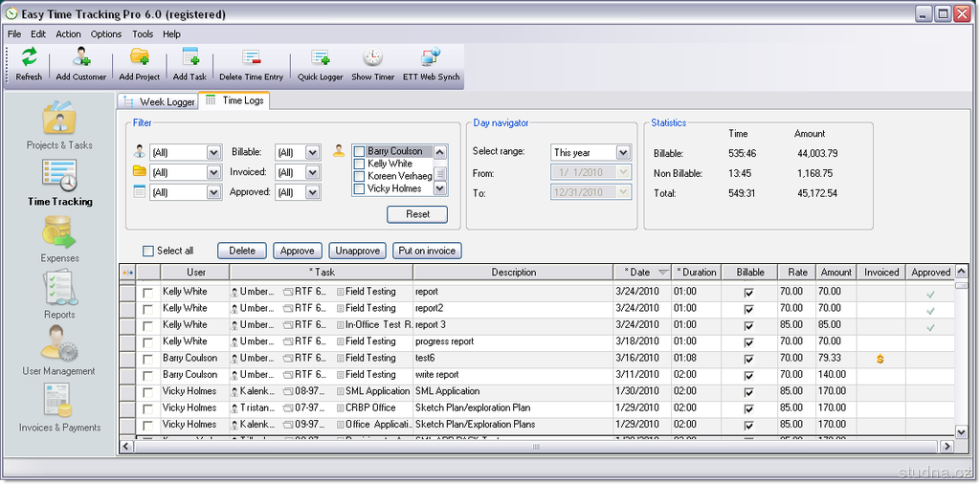Toggle the Vicky Holmes filter checkbox

pyautogui.click(x=360, y=188)
